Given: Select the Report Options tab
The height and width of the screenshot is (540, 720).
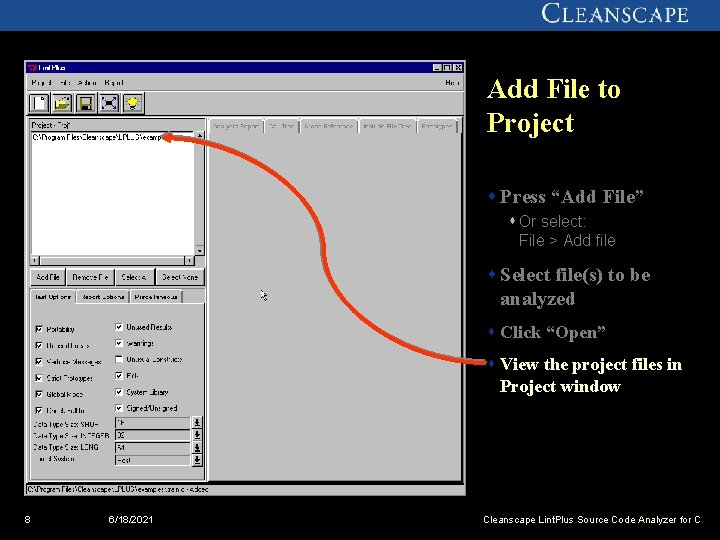Looking at the screenshot, I should tap(103, 297).
